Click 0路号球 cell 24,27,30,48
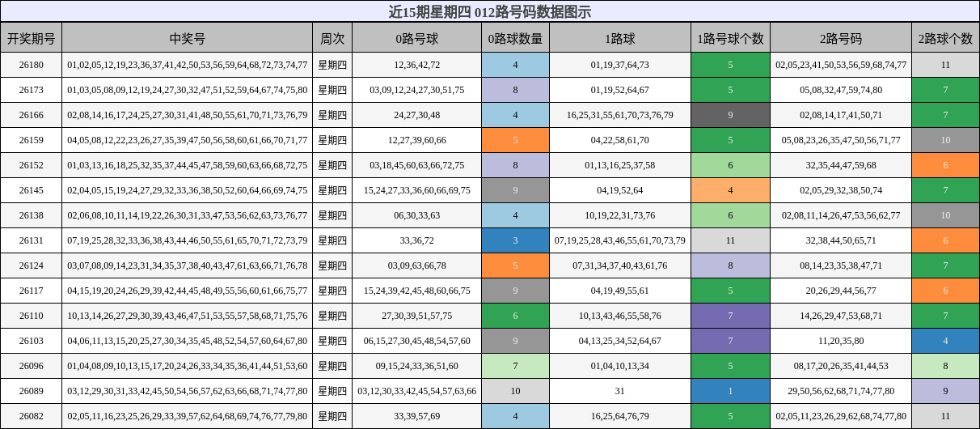This screenshot has height=429, width=980. point(417,115)
